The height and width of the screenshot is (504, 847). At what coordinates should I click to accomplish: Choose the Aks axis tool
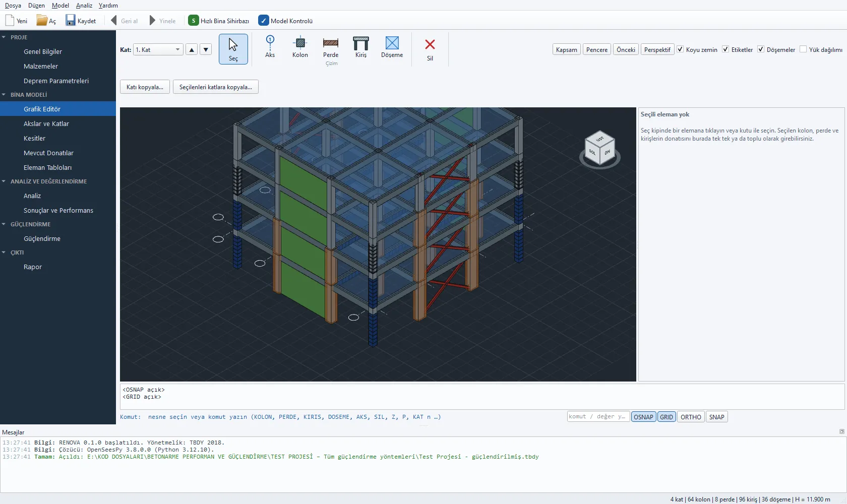pos(270,47)
